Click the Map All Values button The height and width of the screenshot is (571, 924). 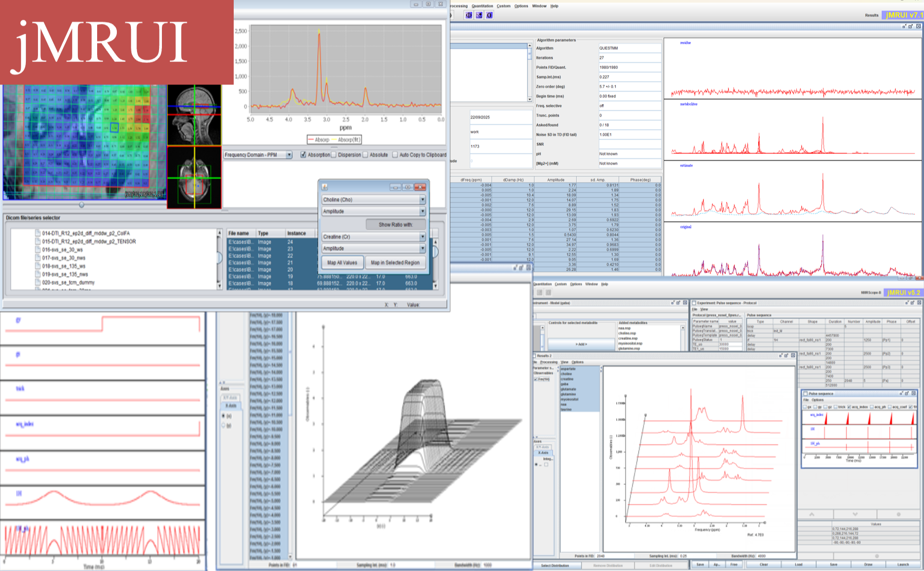[342, 263]
